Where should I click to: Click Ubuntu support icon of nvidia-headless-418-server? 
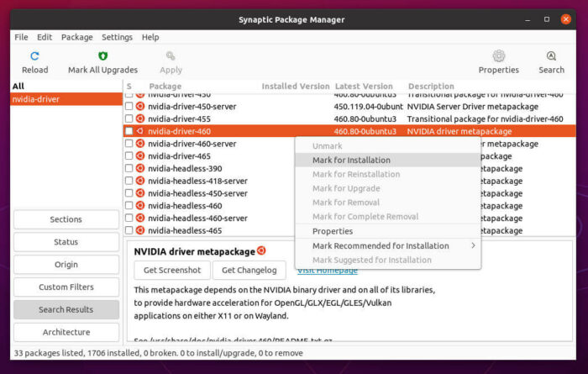pos(140,181)
